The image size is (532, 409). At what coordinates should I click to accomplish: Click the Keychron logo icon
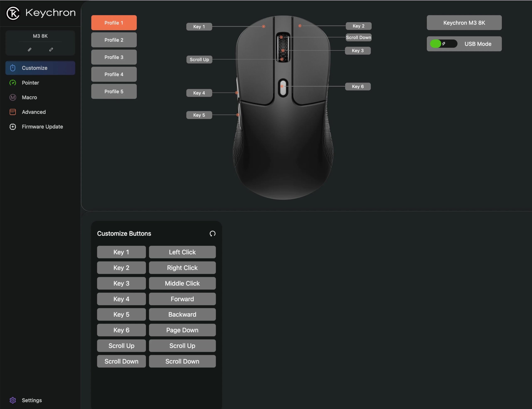tap(13, 13)
